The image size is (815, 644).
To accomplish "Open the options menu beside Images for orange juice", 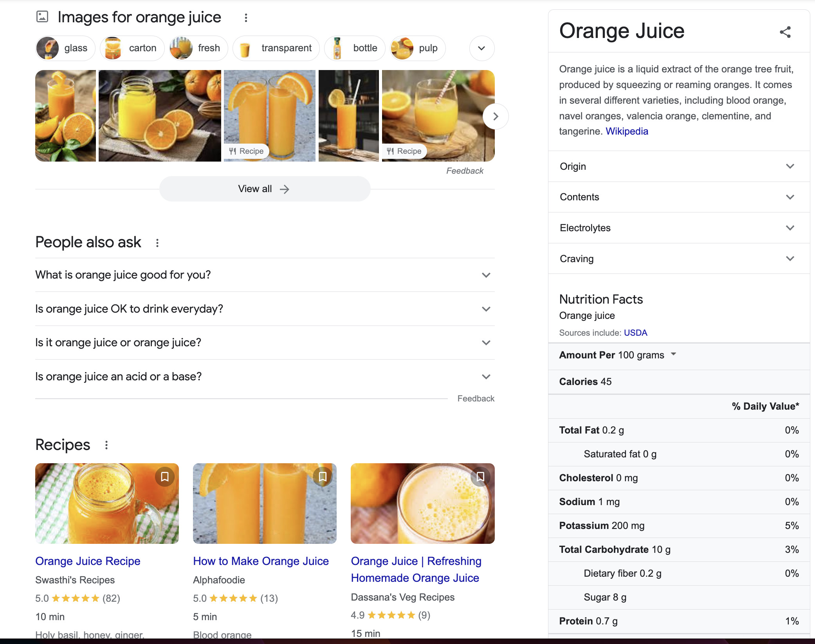I will (x=246, y=17).
